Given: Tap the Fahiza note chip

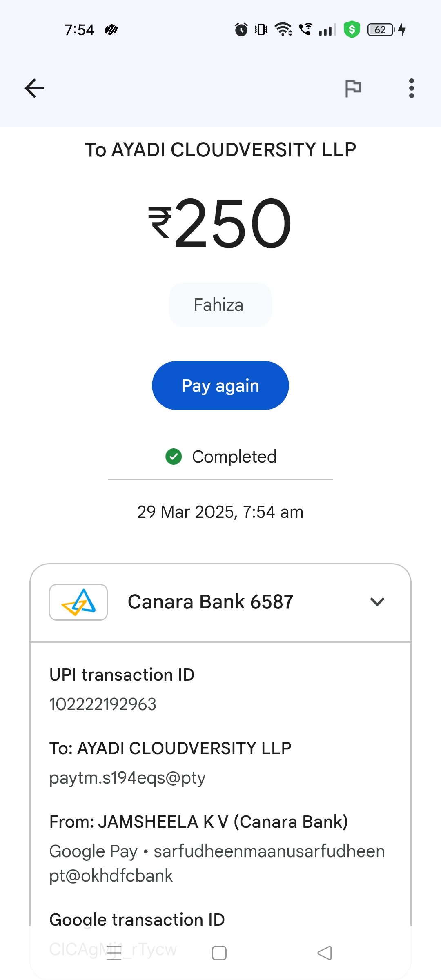Looking at the screenshot, I should pos(220,305).
